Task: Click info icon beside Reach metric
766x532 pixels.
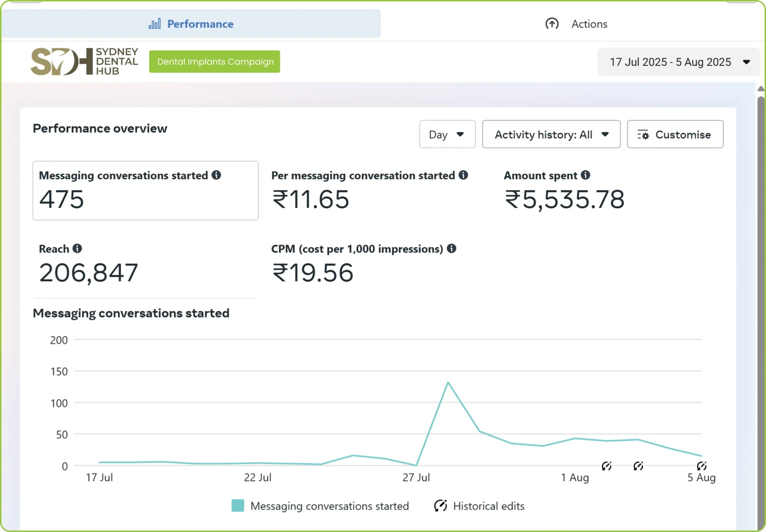Action: tap(77, 248)
